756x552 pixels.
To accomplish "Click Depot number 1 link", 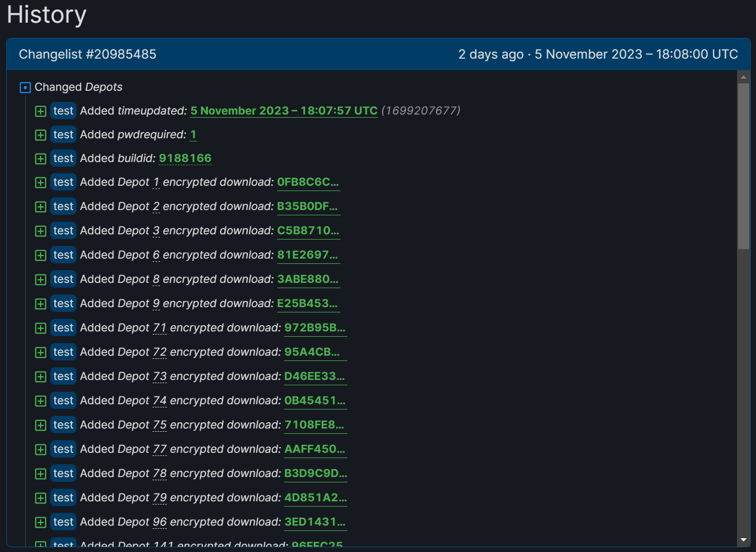I will pos(156,182).
